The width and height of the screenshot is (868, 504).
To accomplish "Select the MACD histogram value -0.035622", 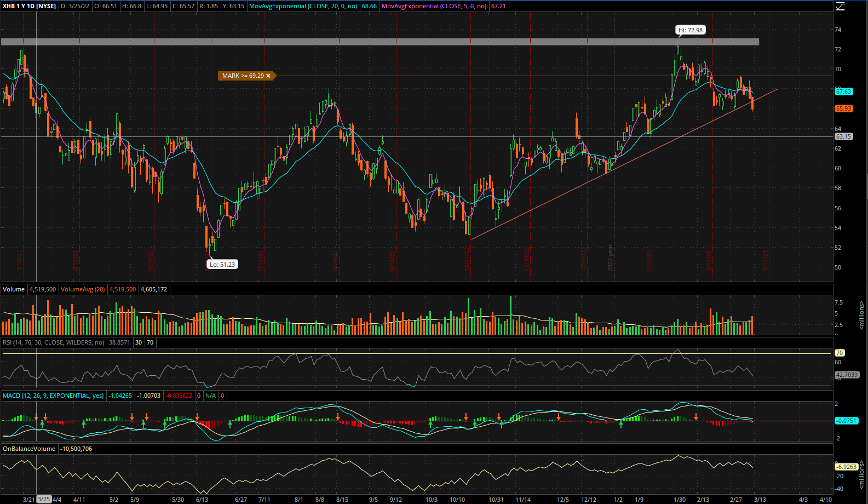I will pos(179,396).
